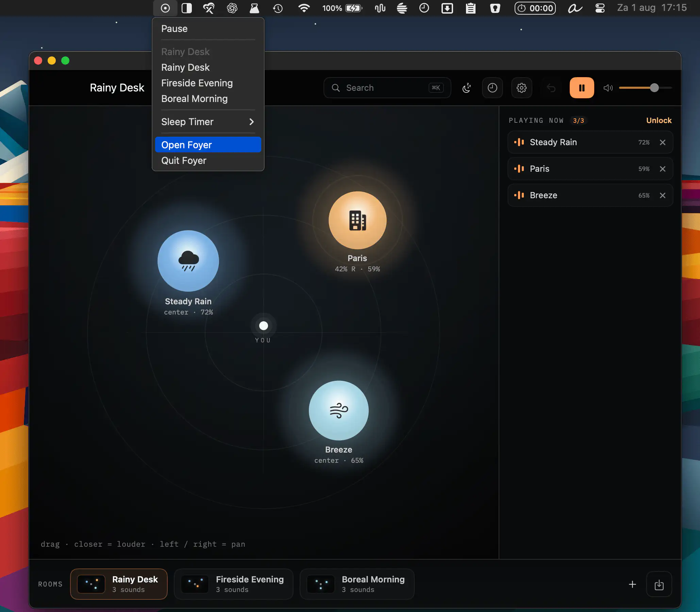The image size is (700, 612).
Task: Open Control Center in menu bar
Action: pos(600,8)
